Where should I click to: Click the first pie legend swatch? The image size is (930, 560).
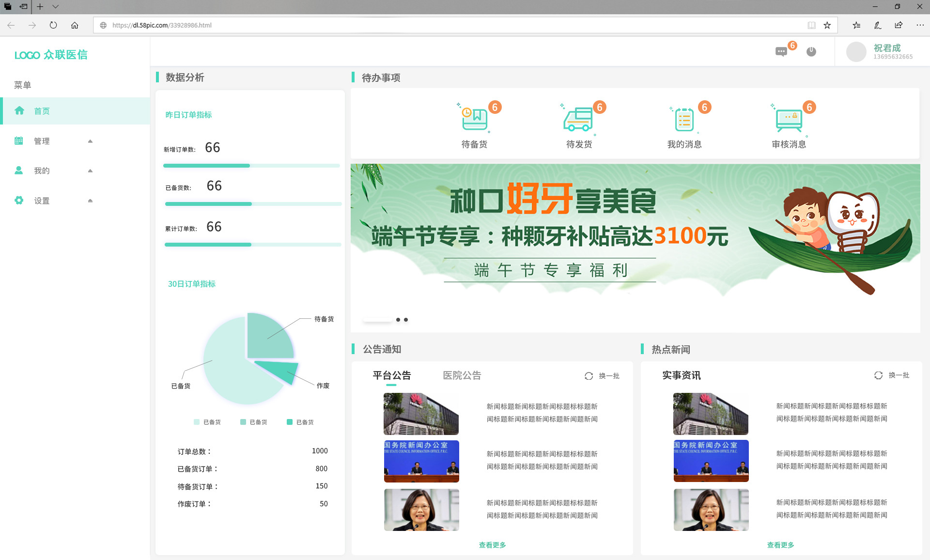coord(196,422)
